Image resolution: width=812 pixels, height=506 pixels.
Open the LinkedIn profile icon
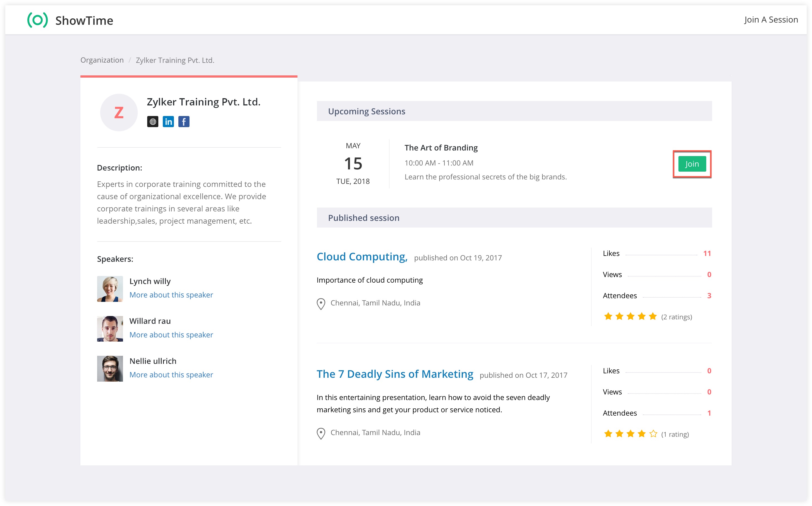168,122
